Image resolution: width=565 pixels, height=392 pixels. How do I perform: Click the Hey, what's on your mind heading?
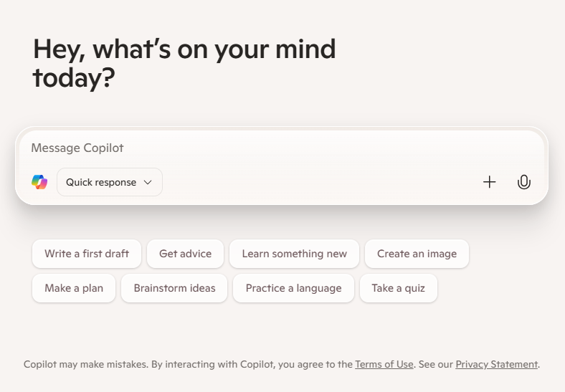pos(184,63)
